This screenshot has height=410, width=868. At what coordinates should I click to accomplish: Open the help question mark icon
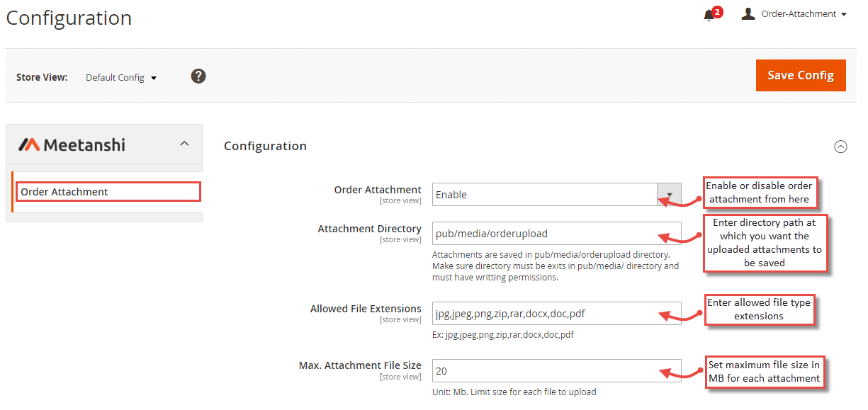(198, 76)
